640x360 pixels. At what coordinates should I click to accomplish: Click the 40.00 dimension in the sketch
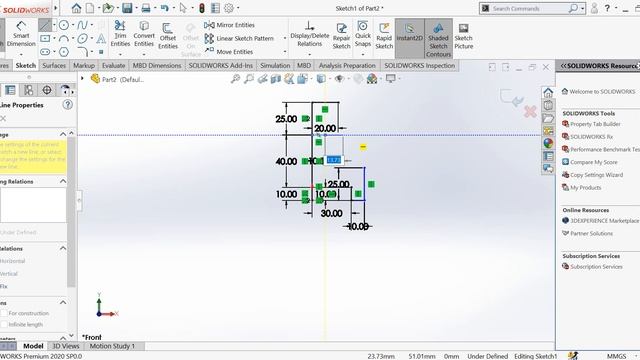click(286, 161)
